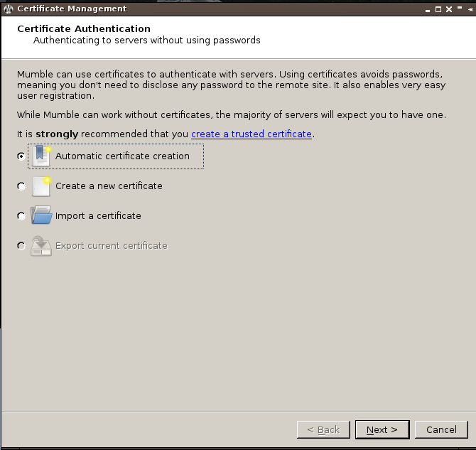The width and height of the screenshot is (476, 450).
Task: Click the Mumble icon in title bar
Action: 9,9
